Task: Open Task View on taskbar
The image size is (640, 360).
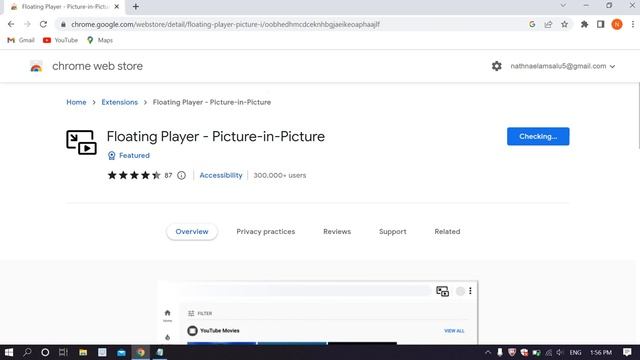Action: pyautogui.click(x=63, y=352)
